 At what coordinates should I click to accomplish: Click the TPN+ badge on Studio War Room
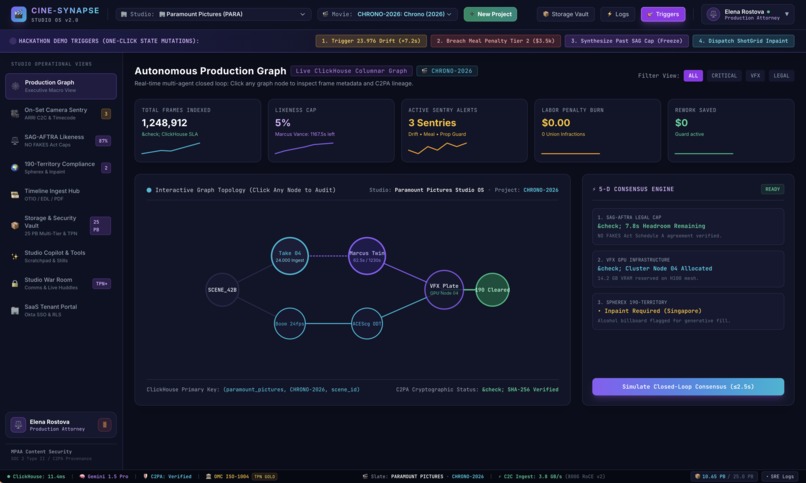102,284
